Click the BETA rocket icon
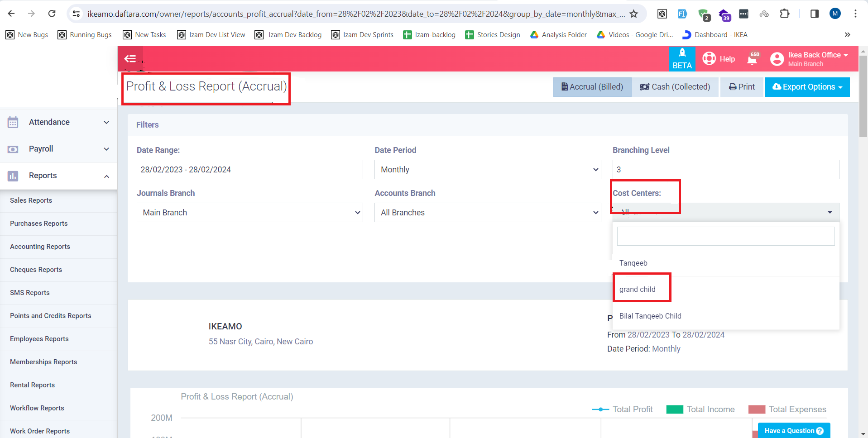 click(682, 53)
